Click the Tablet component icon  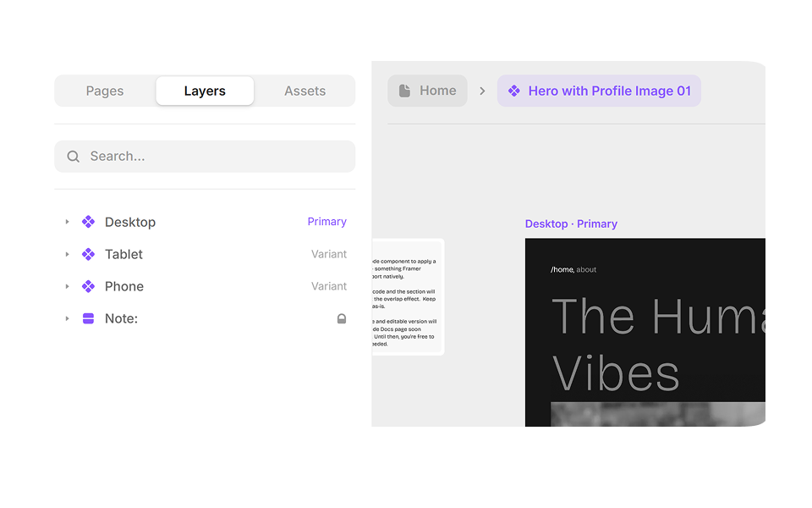[89, 254]
